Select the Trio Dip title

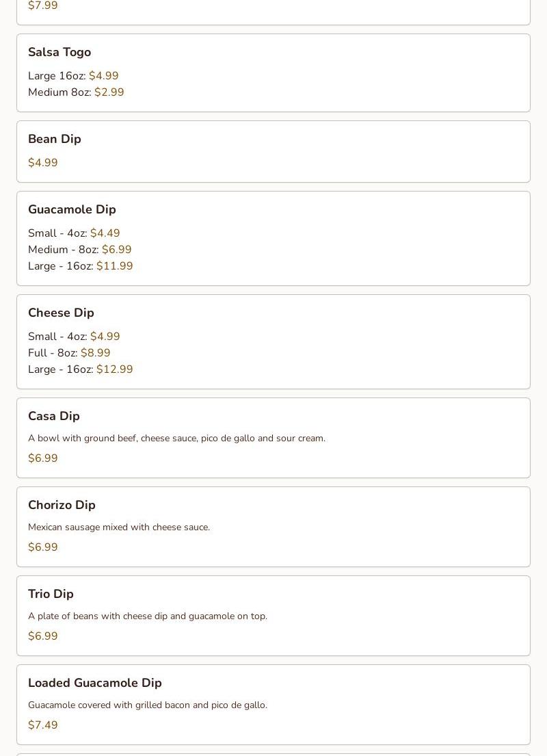(51, 594)
